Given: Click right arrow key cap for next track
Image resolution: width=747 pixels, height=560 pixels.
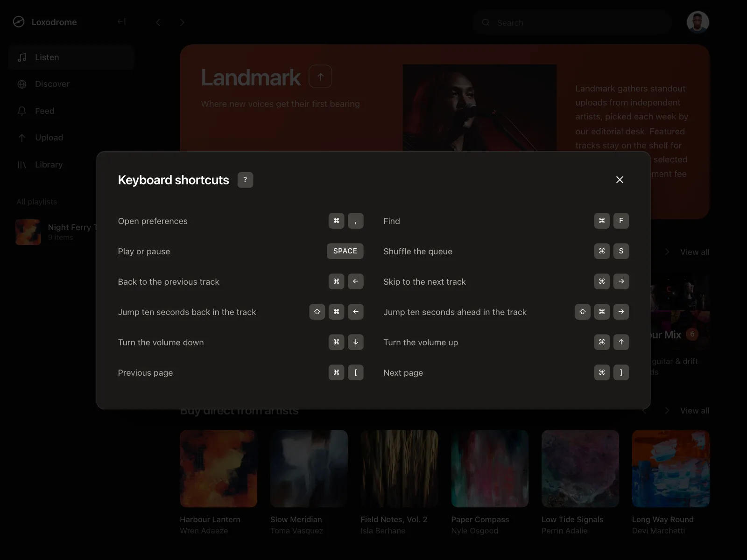Looking at the screenshot, I should [621, 281].
